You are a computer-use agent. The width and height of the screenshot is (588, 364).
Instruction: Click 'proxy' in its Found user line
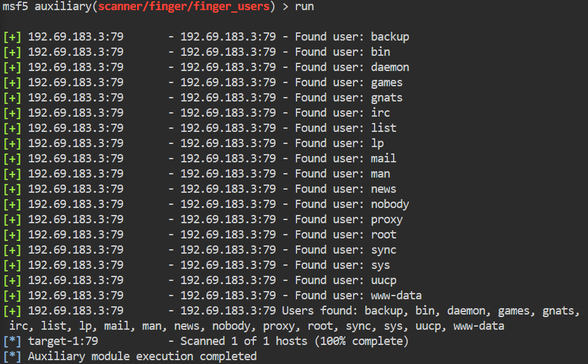click(x=387, y=219)
